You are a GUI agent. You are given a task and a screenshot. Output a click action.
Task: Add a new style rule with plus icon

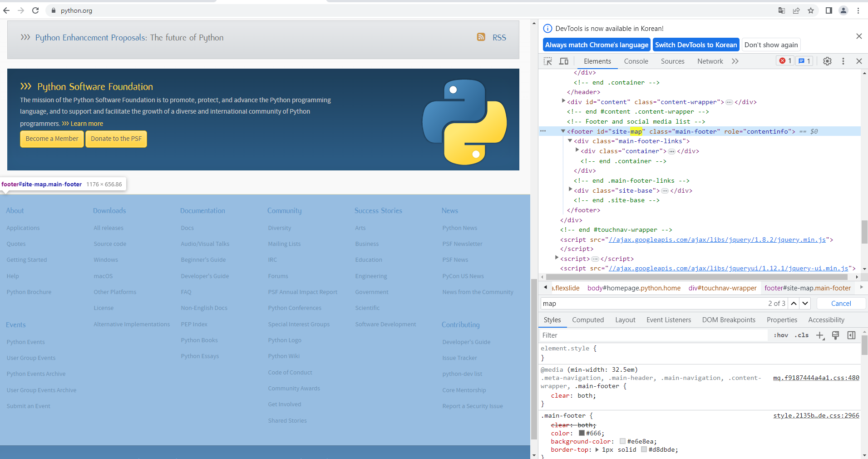point(820,335)
